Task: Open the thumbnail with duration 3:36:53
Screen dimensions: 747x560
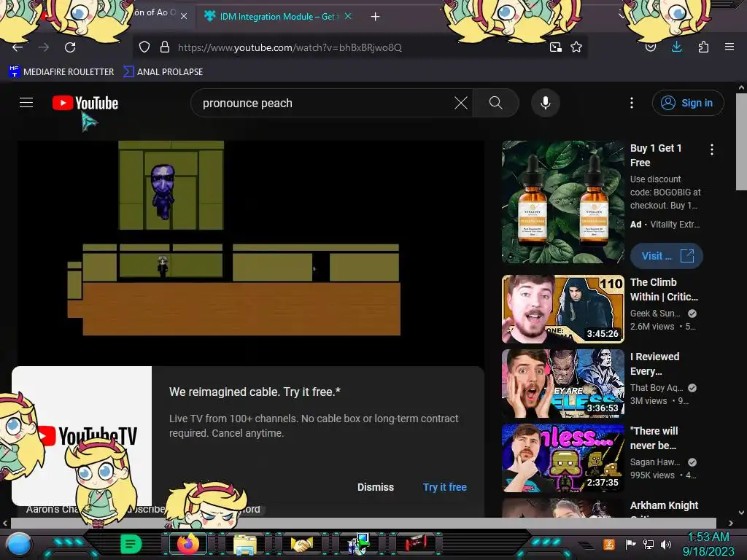Action: 562,384
